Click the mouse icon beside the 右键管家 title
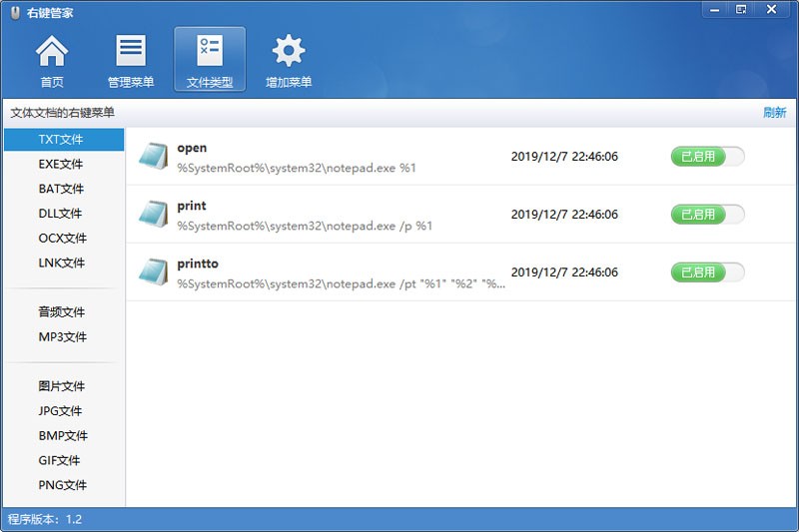This screenshot has width=799, height=532. [15, 13]
